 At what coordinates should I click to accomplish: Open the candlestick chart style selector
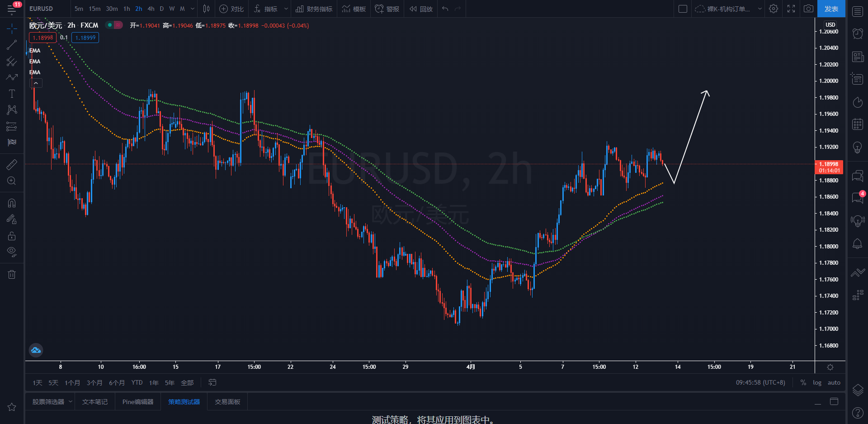coord(206,9)
